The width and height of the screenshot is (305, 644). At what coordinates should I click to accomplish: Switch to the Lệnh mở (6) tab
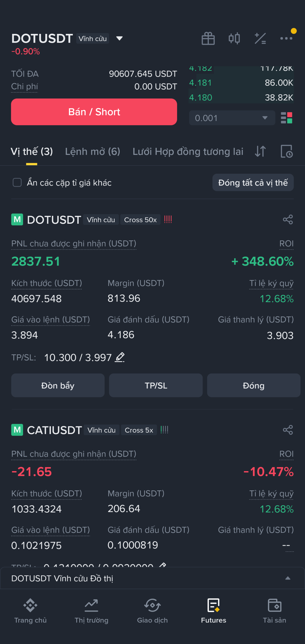[x=93, y=151]
